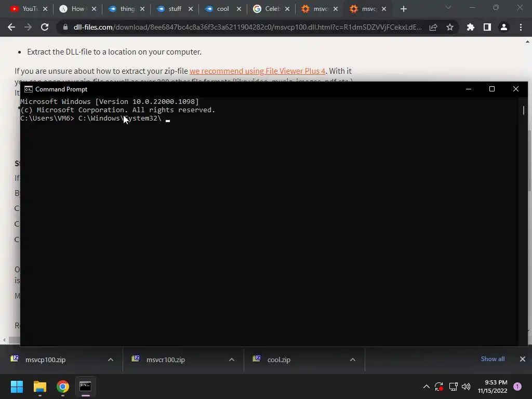The width and height of the screenshot is (532, 399).
Task: Go back to the previous page in Chrome
Action: click(x=11, y=27)
